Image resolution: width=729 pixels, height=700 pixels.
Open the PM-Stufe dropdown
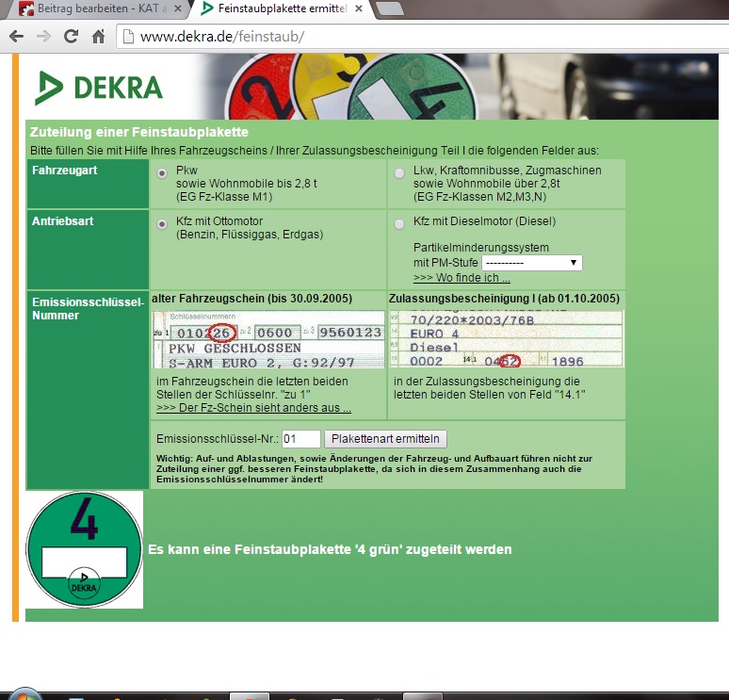532,263
